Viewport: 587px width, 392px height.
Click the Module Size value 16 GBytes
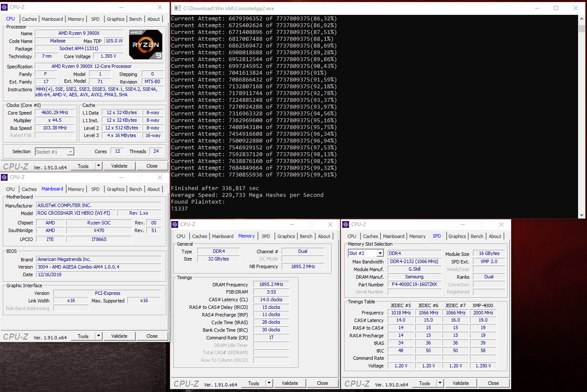tap(489, 253)
